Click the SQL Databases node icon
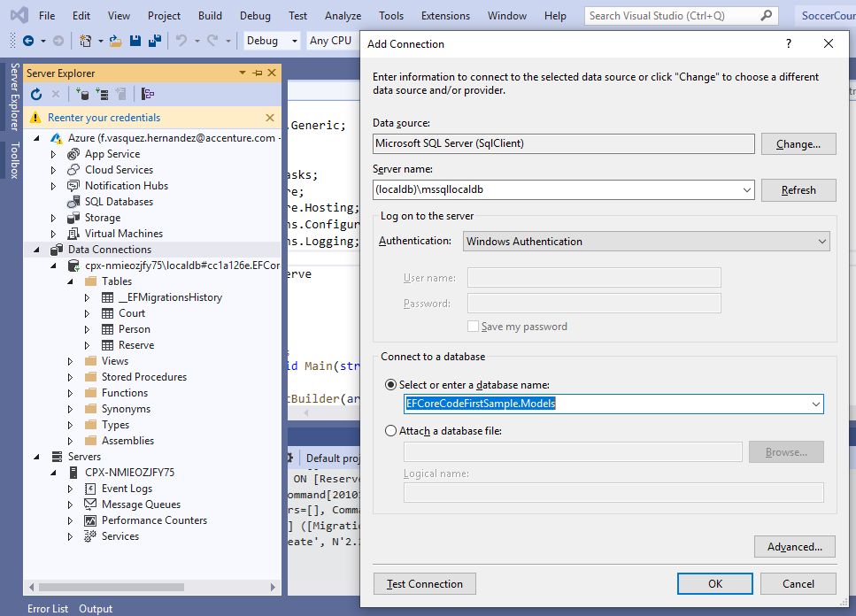 click(x=73, y=202)
